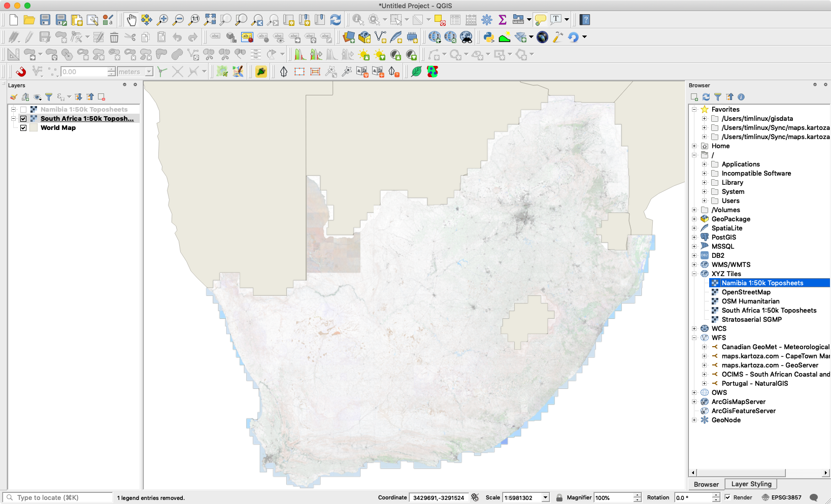Open the Scale dropdown in status bar

[544, 497]
